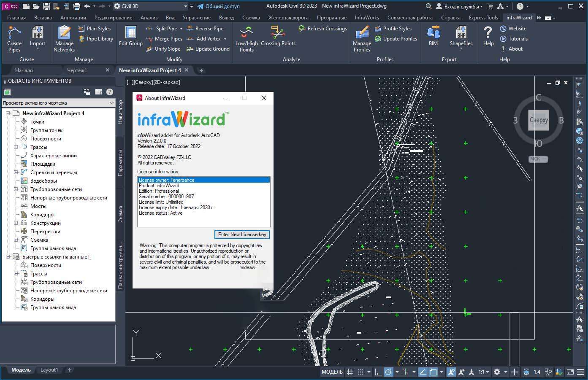The height and width of the screenshot is (380, 588).
Task: Open the Split Pipe dropdown
Action: (180, 28)
